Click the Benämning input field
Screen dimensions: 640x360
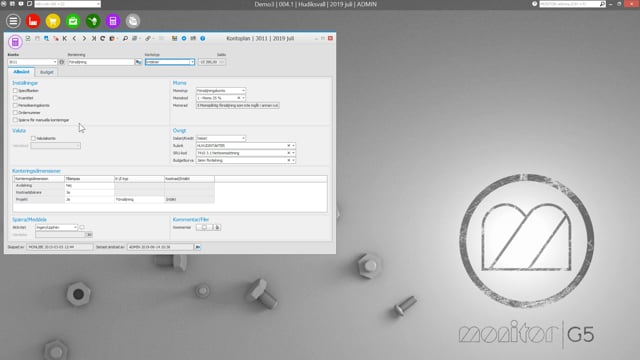click(101, 62)
